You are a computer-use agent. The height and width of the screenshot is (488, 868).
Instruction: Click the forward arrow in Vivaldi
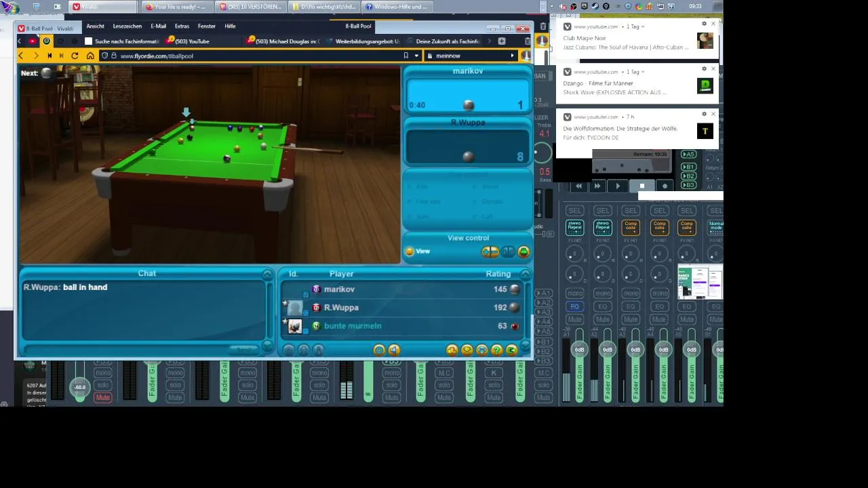35,56
